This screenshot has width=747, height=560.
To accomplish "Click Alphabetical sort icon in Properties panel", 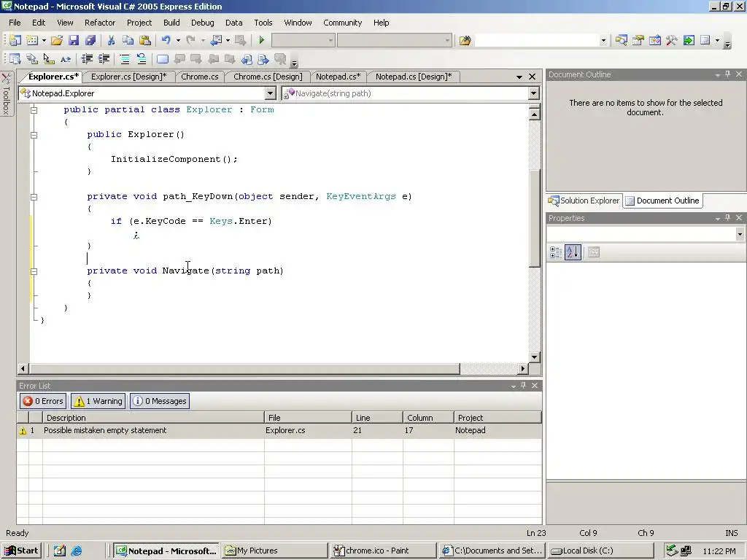I will pos(573,252).
